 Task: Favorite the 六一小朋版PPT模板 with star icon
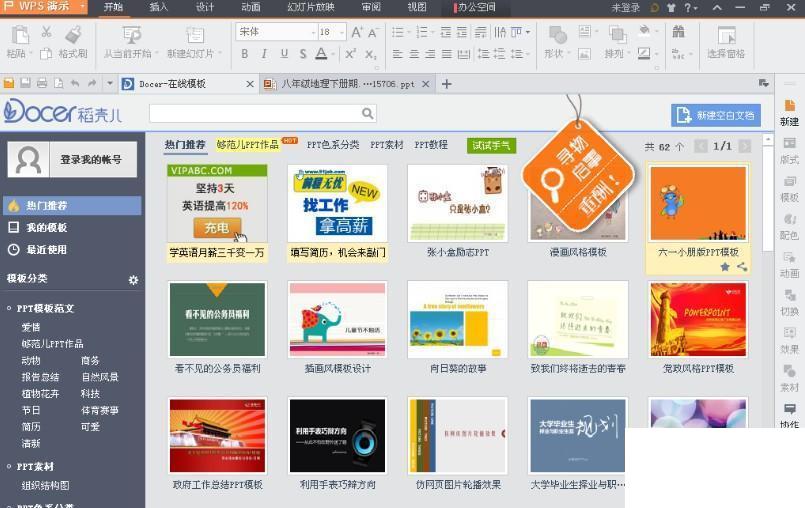point(724,267)
